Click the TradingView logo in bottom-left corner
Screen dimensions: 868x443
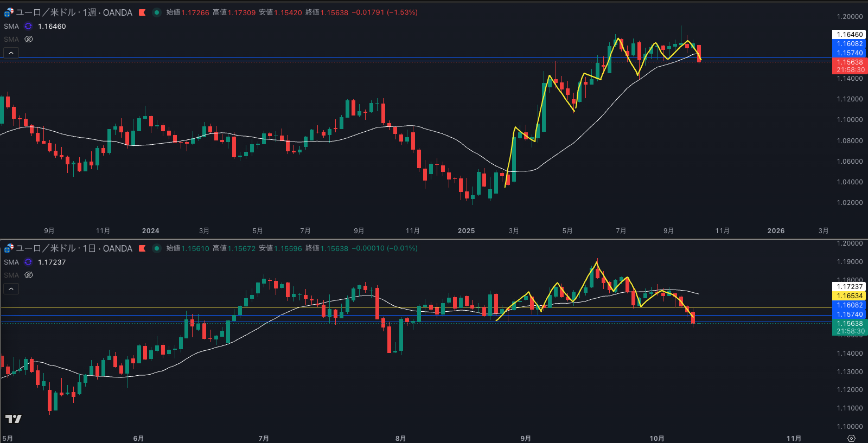pos(13,419)
